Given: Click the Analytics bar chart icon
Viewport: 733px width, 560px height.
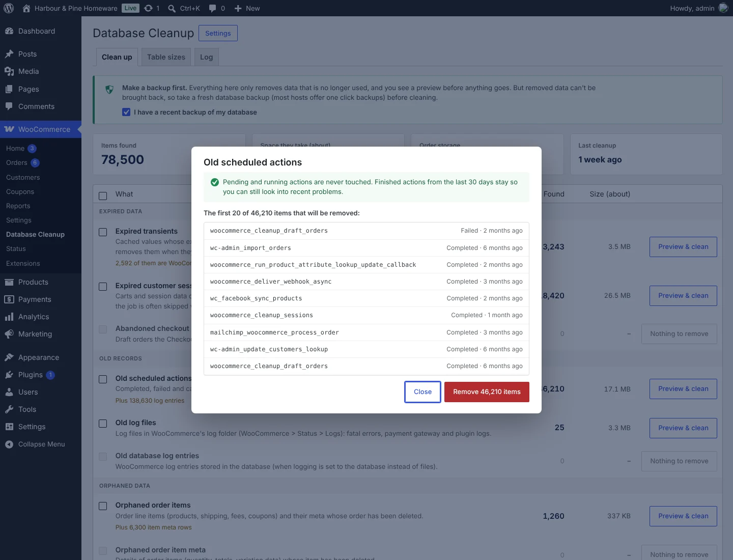Looking at the screenshot, I should 9,317.
